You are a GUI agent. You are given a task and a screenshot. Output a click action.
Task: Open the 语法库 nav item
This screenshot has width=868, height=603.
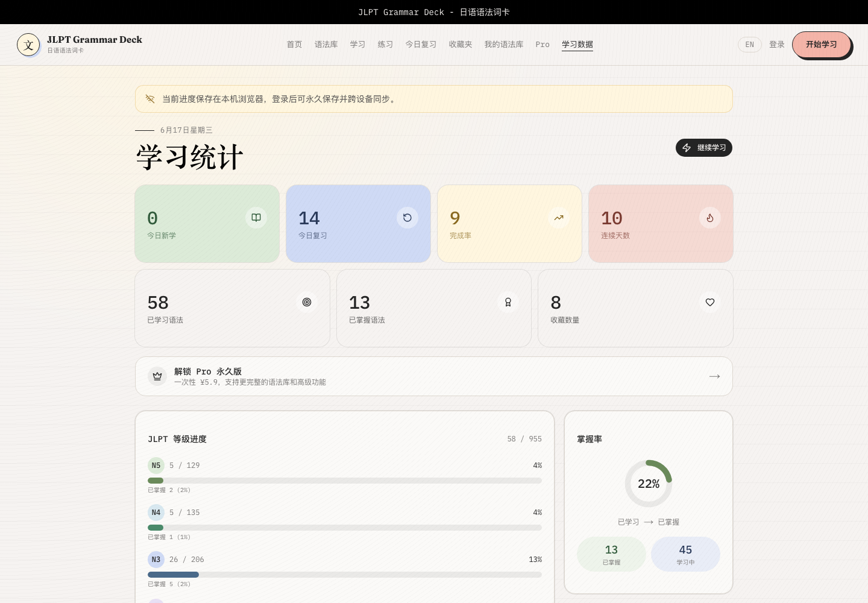(x=326, y=45)
